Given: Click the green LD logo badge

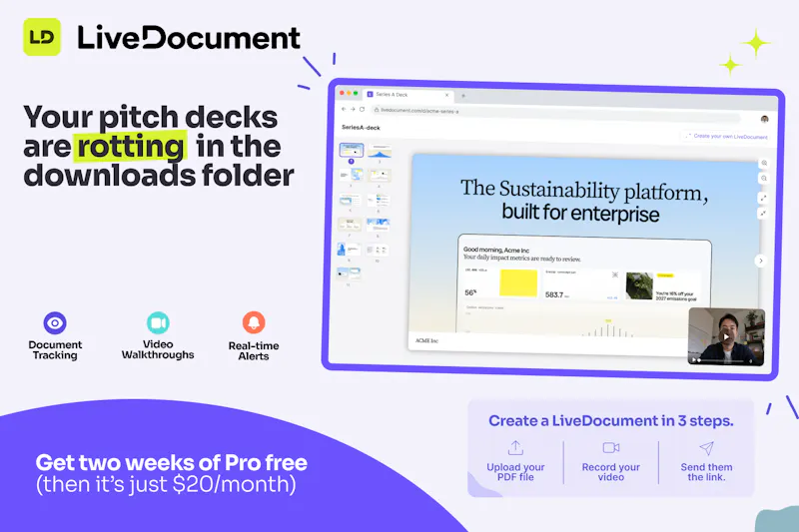Looking at the screenshot, I should pyautogui.click(x=42, y=37).
